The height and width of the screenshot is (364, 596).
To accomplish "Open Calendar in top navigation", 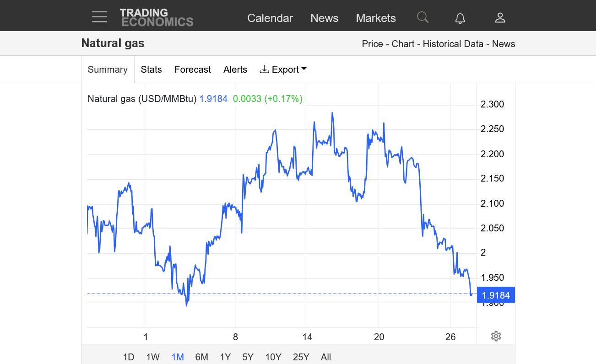I will pos(270,18).
